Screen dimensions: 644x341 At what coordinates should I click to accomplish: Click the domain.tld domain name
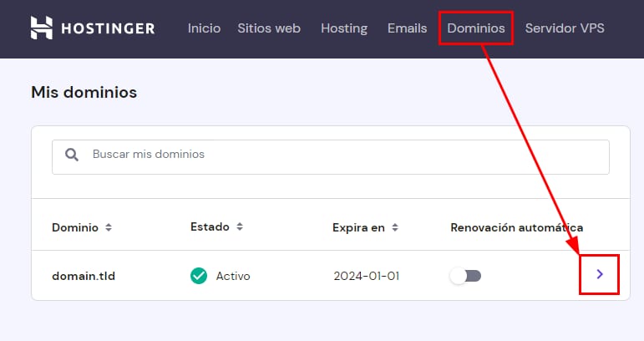[x=84, y=276]
